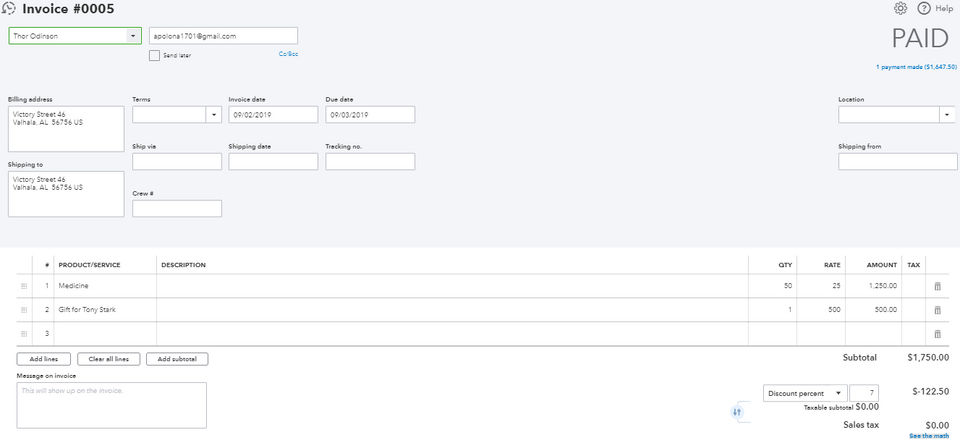The height and width of the screenshot is (441, 960).
Task: Click the Add lines button
Action: (43, 359)
